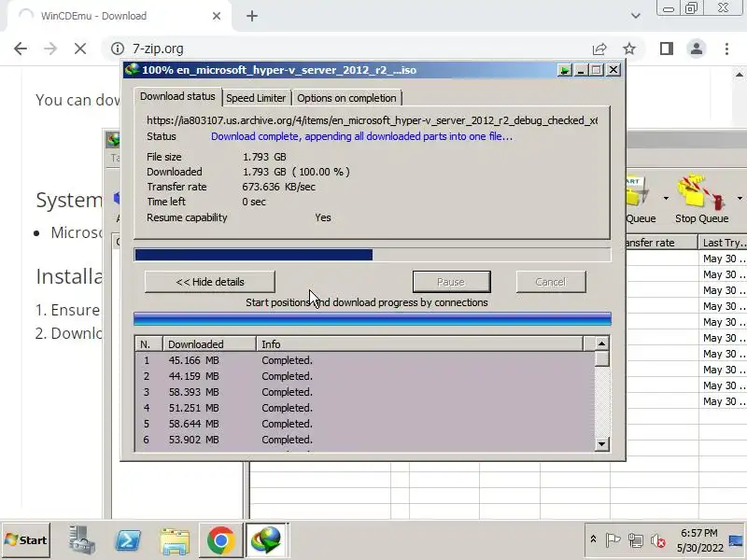Click the site information icon in address bar
Screen dimensions: 747x560
click(118, 49)
